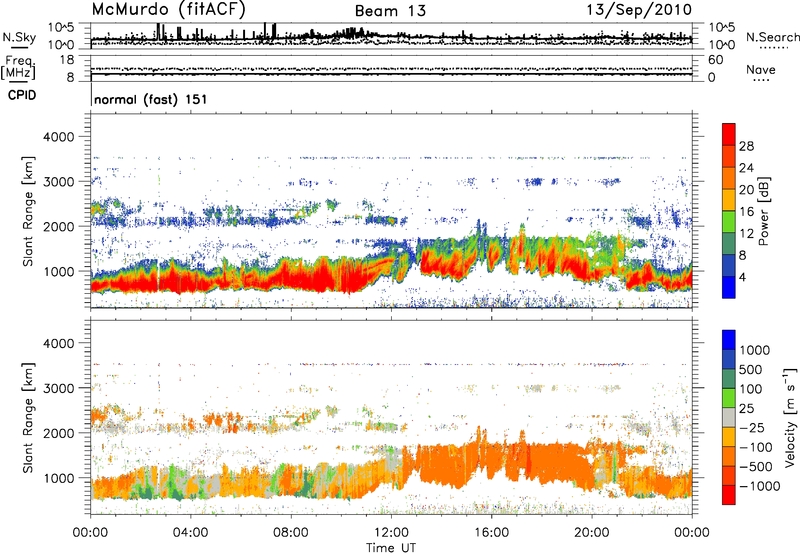Screen dimensions: 800x554
Task: Click the 18 frequency axis tick
Action: coord(67,60)
